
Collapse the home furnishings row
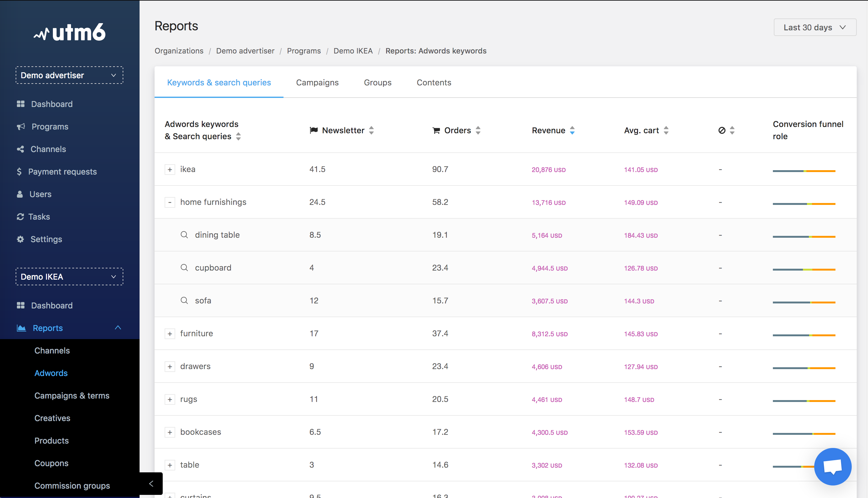(170, 202)
